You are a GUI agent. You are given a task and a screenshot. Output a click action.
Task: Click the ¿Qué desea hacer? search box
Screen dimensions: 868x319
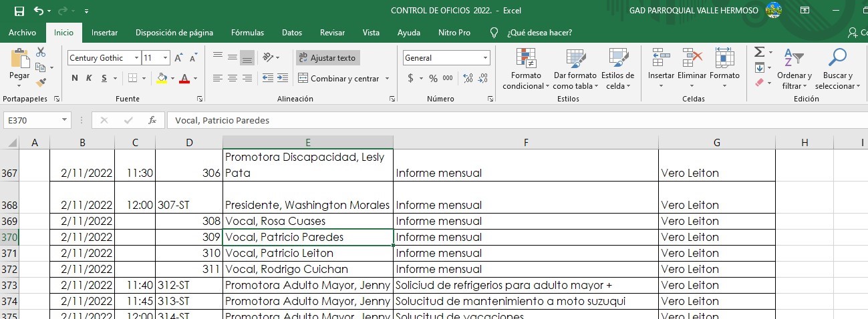tap(539, 33)
